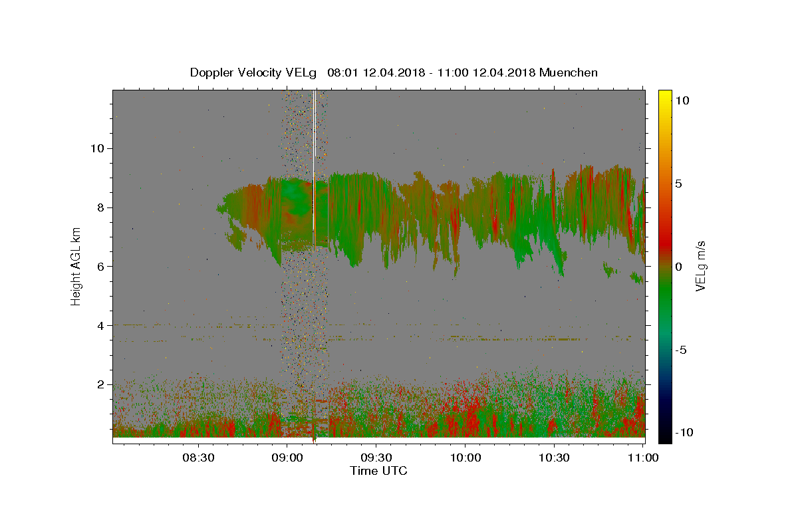This screenshot has width=798, height=532.
Task: Click colorbar label -5
Action: tap(682, 350)
